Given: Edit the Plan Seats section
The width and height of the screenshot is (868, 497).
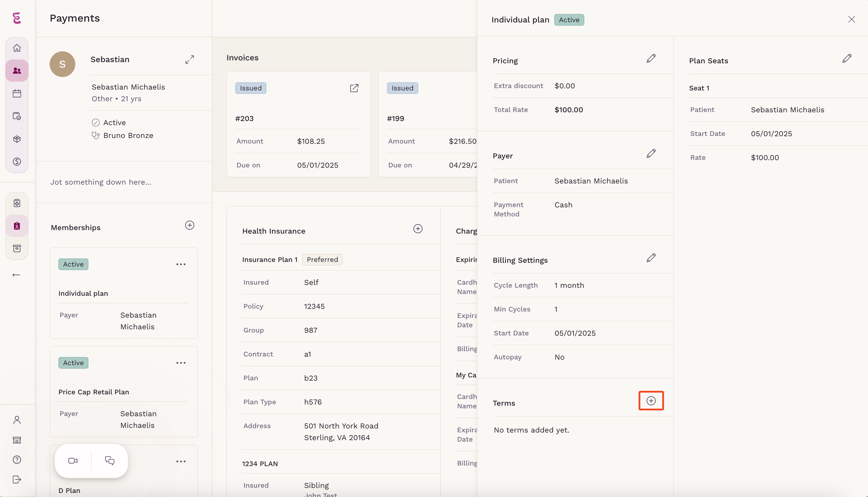Looking at the screenshot, I should pos(846,58).
